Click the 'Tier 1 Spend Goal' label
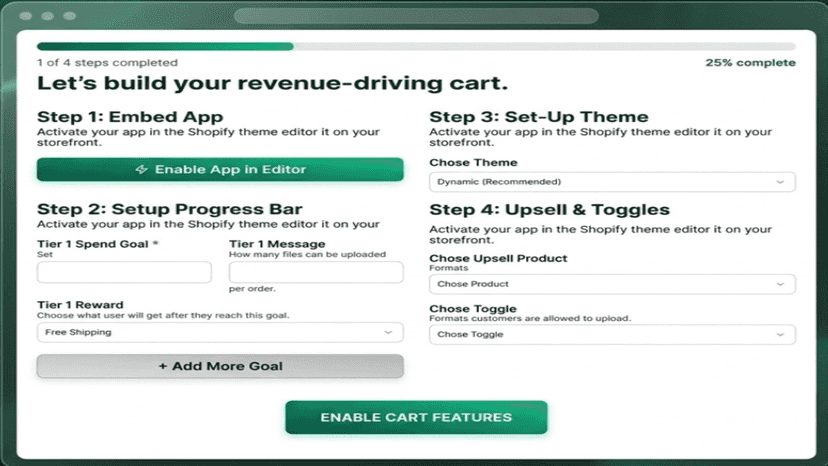The image size is (828, 466). click(92, 244)
